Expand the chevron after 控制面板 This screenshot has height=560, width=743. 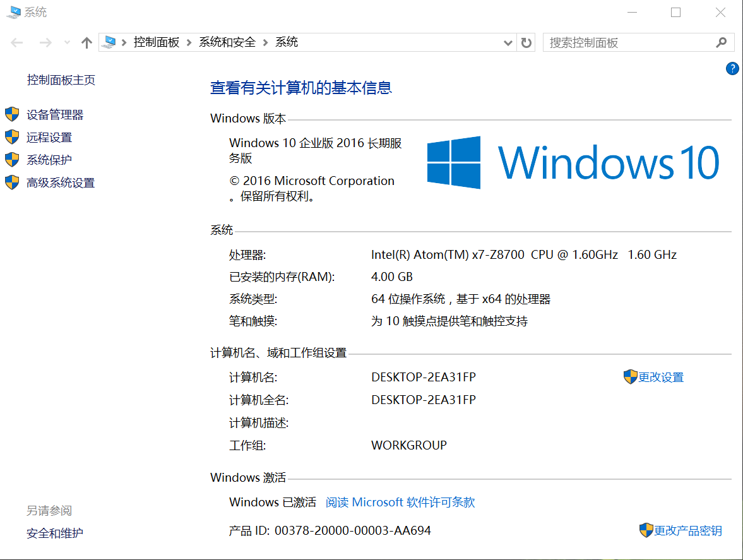pos(189,43)
